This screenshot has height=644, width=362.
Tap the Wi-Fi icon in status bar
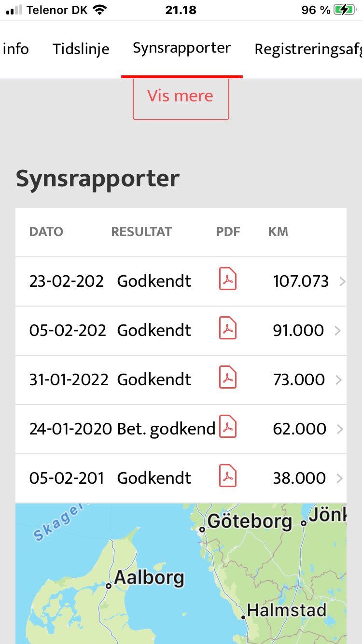[x=100, y=10]
